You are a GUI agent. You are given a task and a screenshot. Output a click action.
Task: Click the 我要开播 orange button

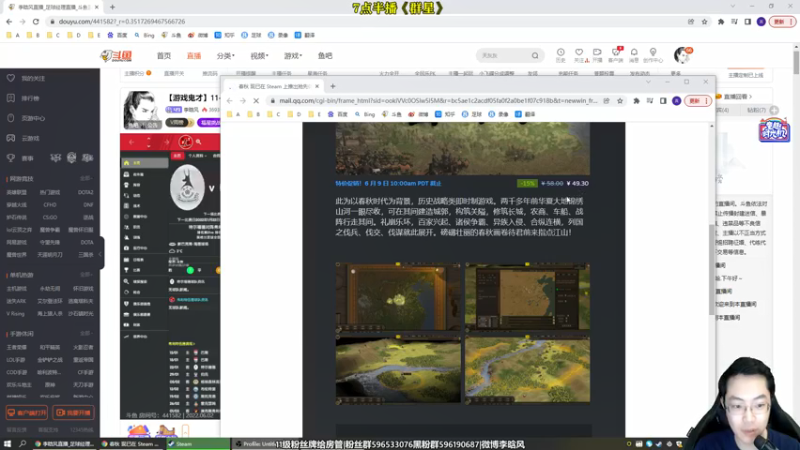tap(73, 412)
